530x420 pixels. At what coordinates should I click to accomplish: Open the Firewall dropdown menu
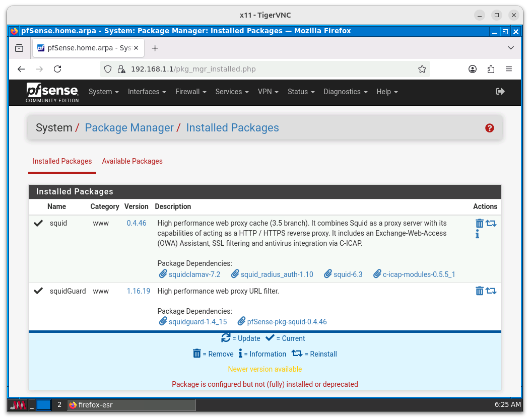pyautogui.click(x=190, y=92)
